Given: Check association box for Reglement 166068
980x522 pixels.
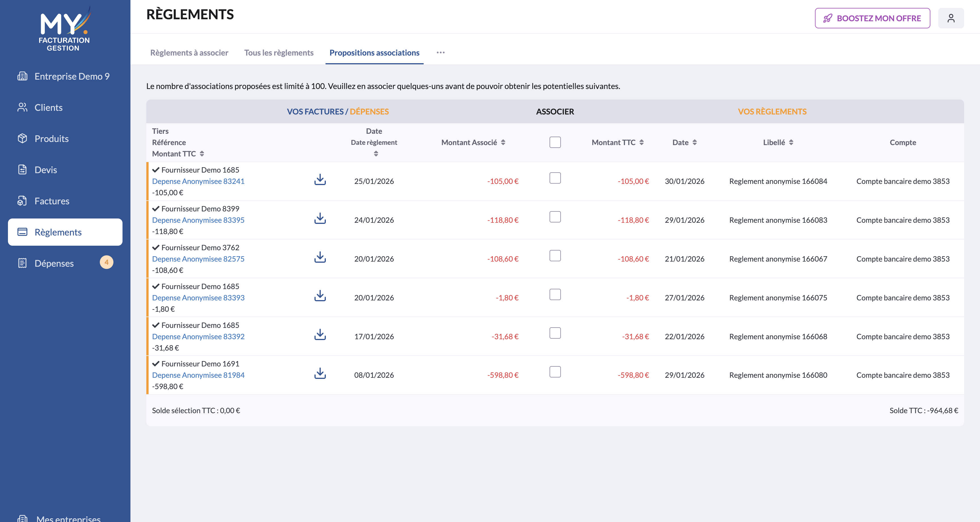Looking at the screenshot, I should [555, 333].
